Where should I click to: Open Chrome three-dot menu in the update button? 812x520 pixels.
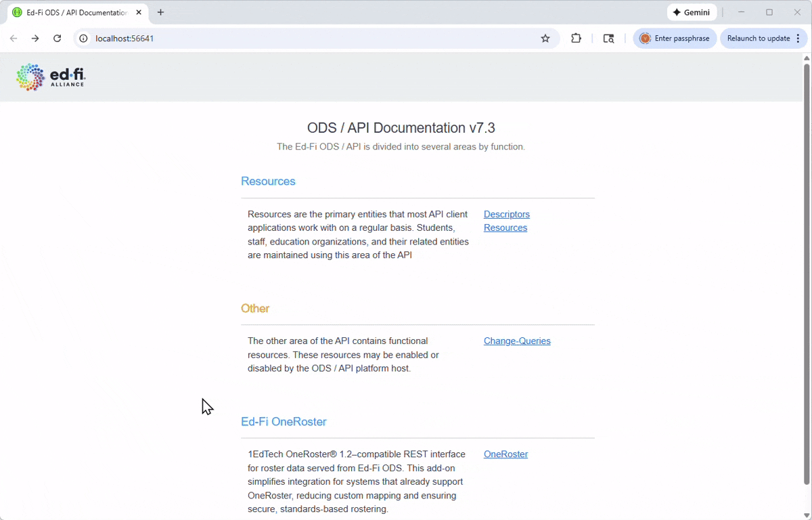(798, 39)
